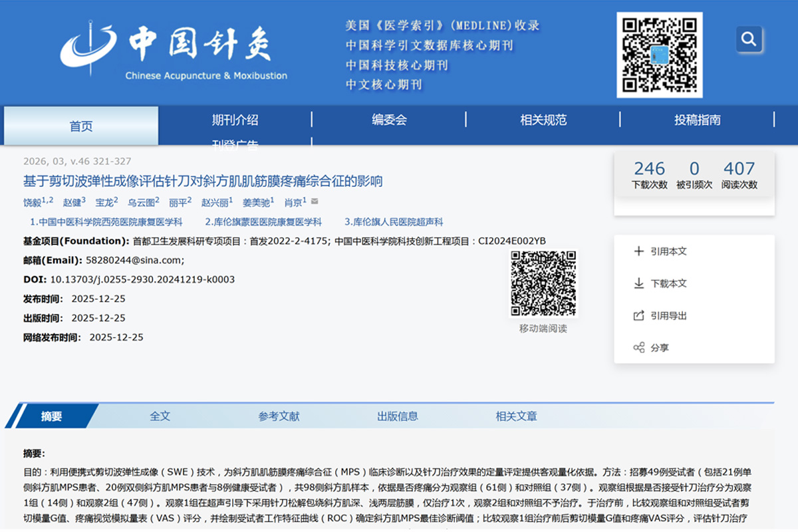The width and height of the screenshot is (798, 532).
Task: Open the 期刊介绍 menu item
Action: pyautogui.click(x=235, y=120)
